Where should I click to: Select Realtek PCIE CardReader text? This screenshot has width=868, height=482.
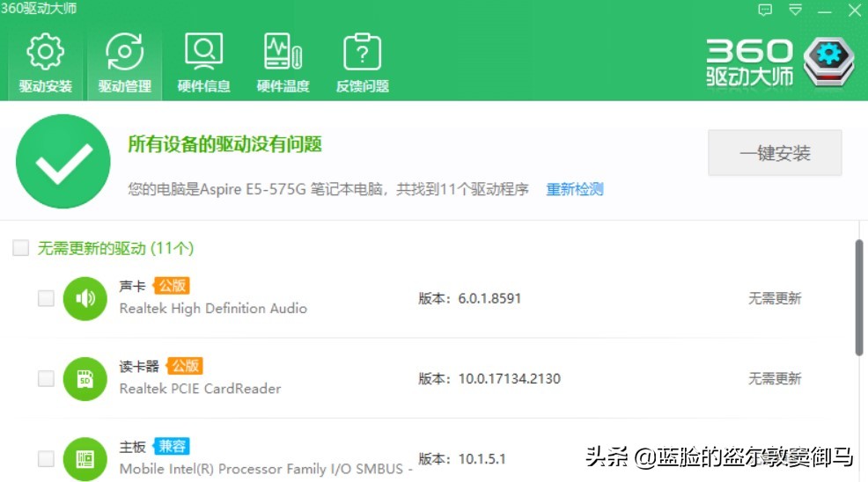[200, 389]
